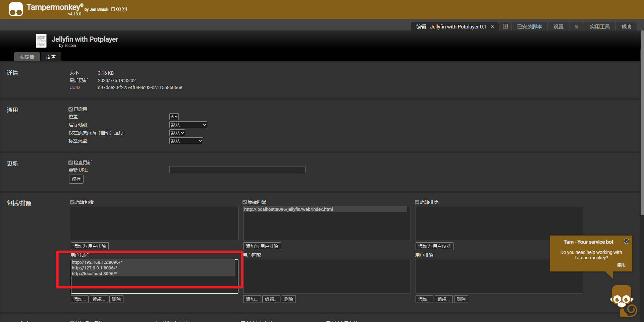Click the 保存 button
Screen dimensions: 644x322
76,179
